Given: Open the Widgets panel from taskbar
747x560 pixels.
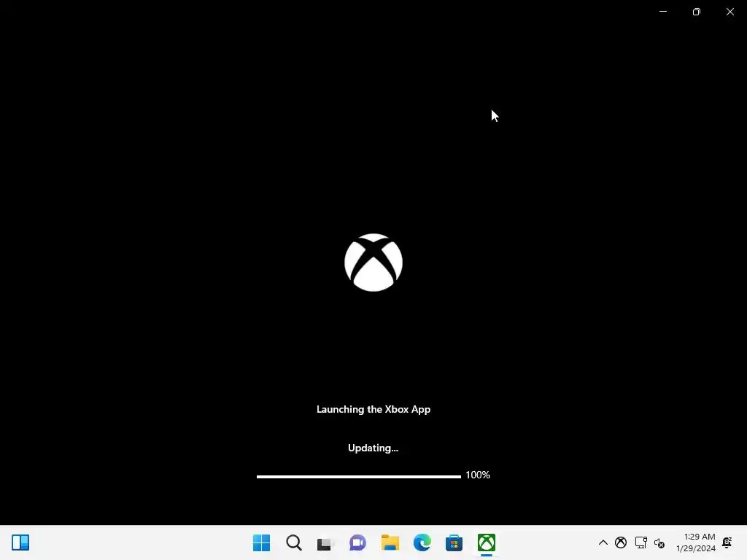Looking at the screenshot, I should [x=20, y=542].
